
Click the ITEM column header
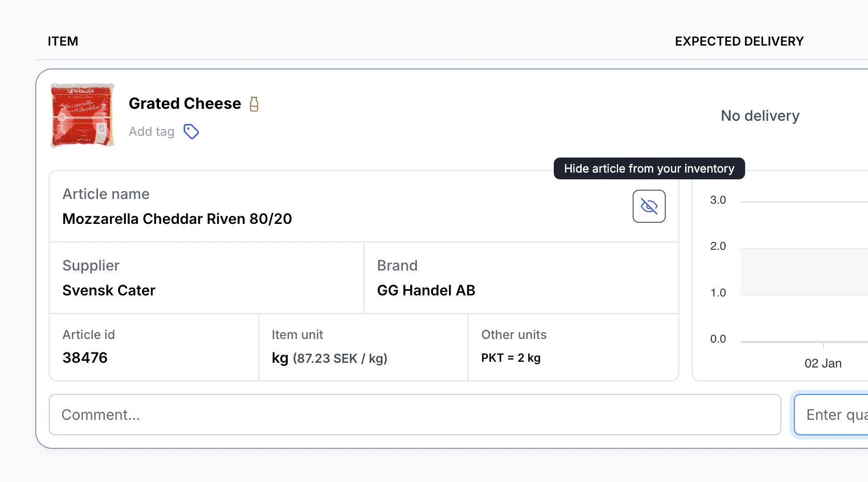click(x=63, y=41)
